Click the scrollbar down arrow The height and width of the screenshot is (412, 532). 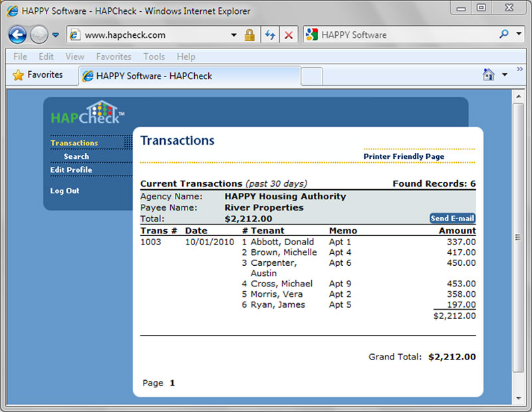[x=519, y=398]
